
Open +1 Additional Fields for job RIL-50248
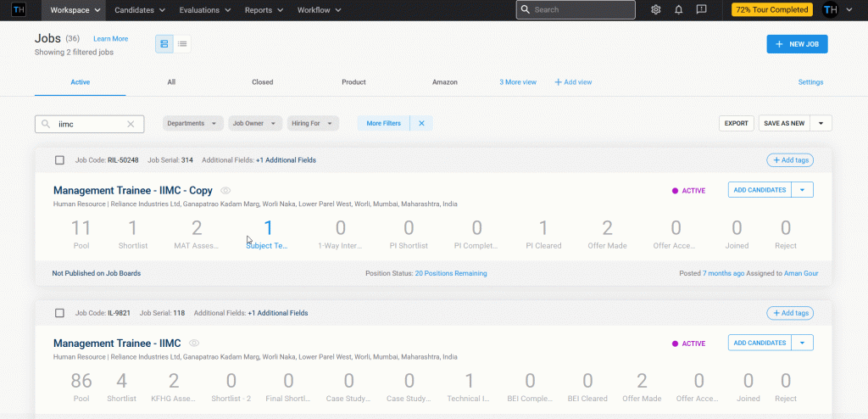tap(286, 160)
